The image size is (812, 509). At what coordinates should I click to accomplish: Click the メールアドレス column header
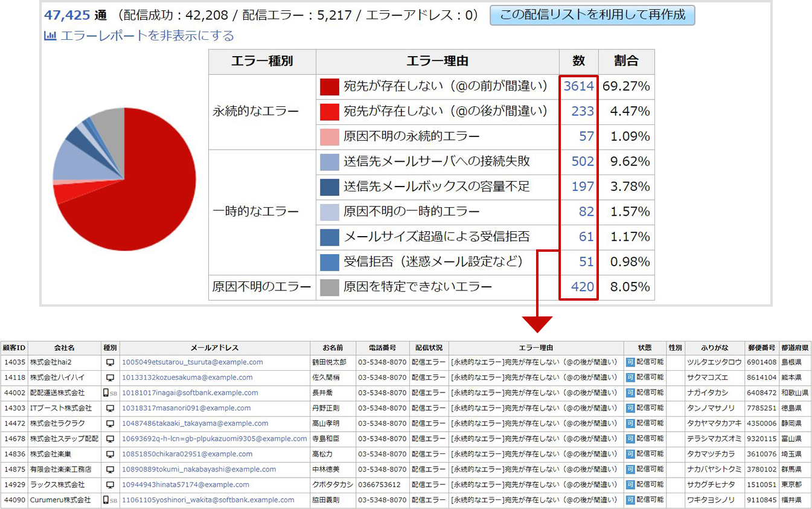click(x=215, y=348)
